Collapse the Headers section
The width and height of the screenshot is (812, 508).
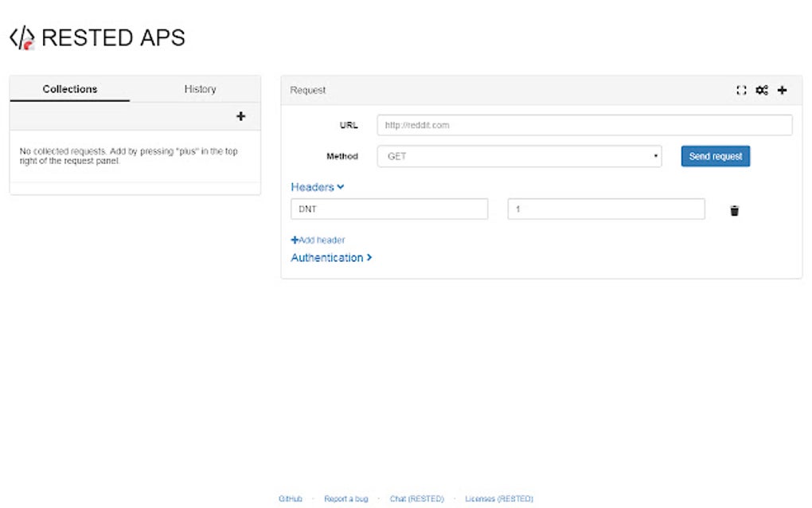point(317,186)
